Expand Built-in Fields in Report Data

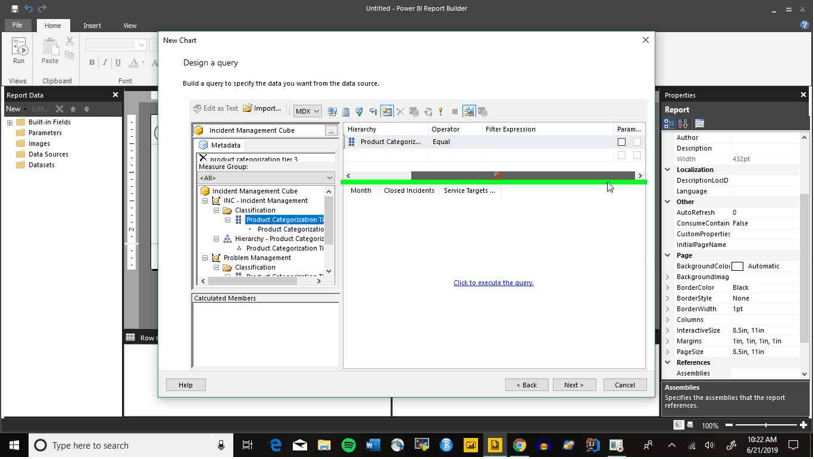pos(10,123)
